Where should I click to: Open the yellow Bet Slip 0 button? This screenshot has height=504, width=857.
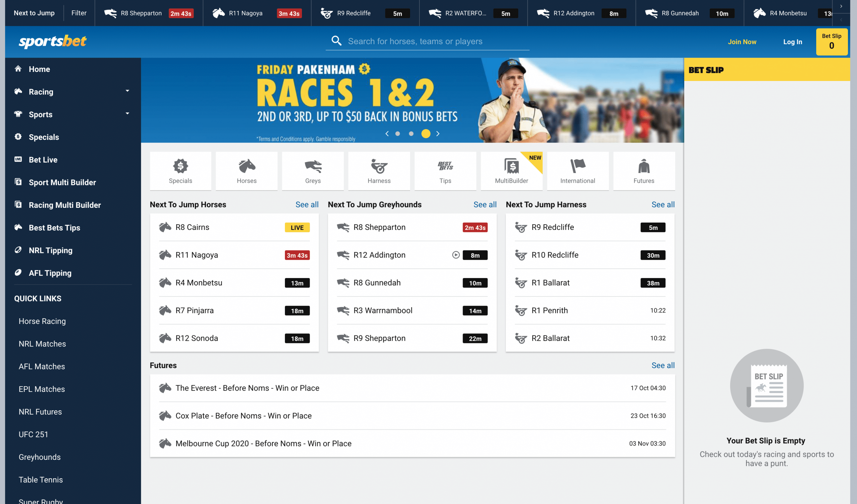pyautogui.click(x=831, y=41)
